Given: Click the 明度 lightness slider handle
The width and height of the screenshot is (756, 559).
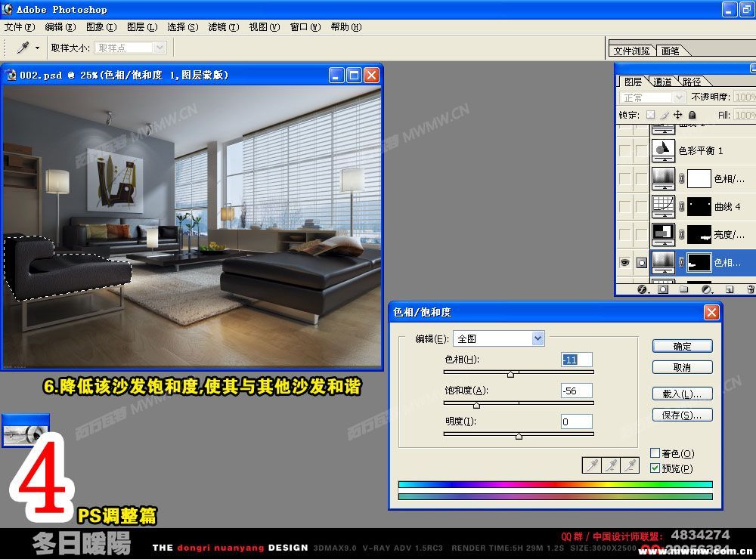Looking at the screenshot, I should click(x=519, y=436).
